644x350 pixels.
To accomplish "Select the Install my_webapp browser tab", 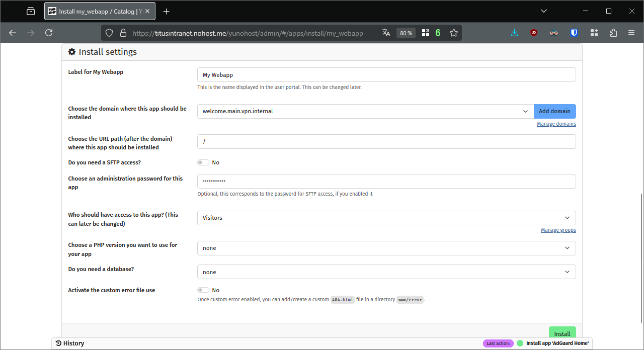I will pos(96,11).
